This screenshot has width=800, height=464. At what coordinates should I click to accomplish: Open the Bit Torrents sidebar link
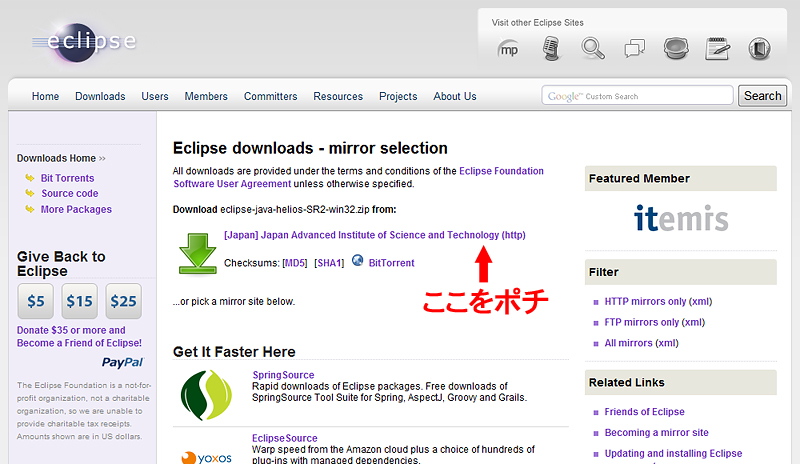tap(67, 178)
